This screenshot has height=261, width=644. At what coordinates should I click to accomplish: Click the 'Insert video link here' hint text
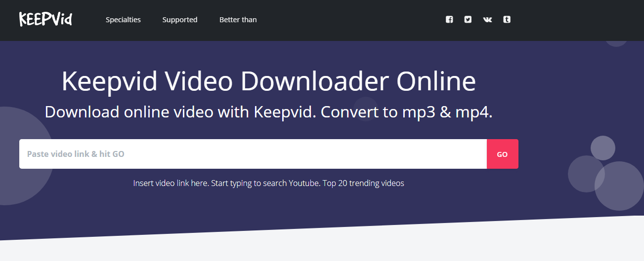click(171, 183)
